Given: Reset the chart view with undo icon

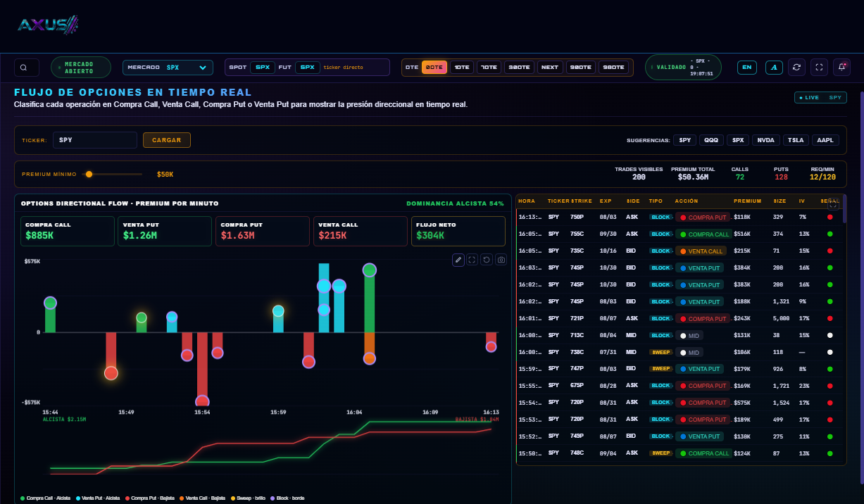Looking at the screenshot, I should (x=487, y=260).
